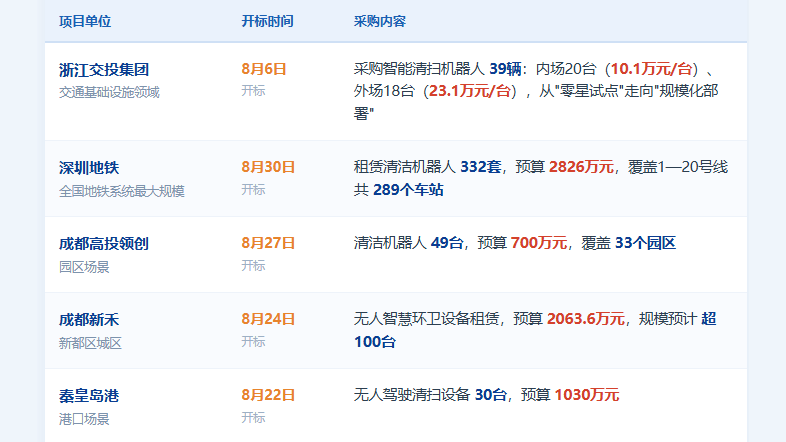Click the 332套 quantity text

click(x=481, y=167)
